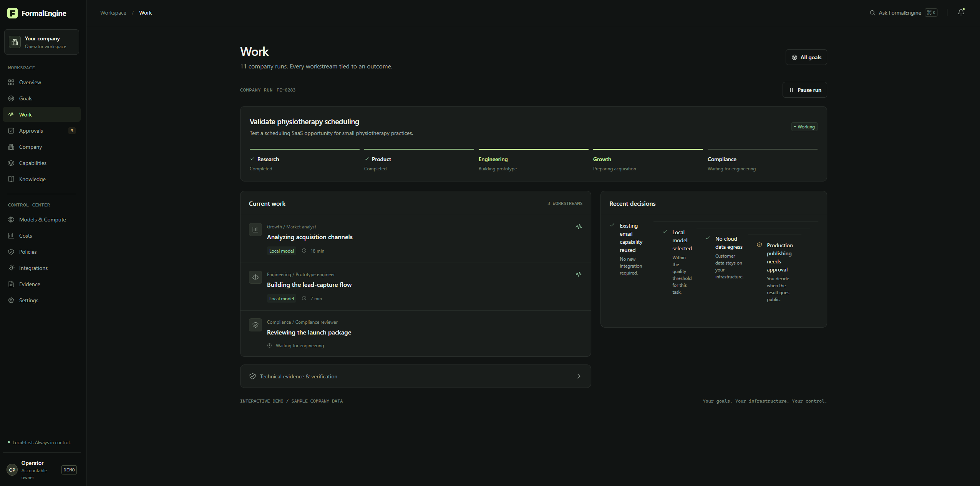Go to Models & Compute

click(41, 220)
